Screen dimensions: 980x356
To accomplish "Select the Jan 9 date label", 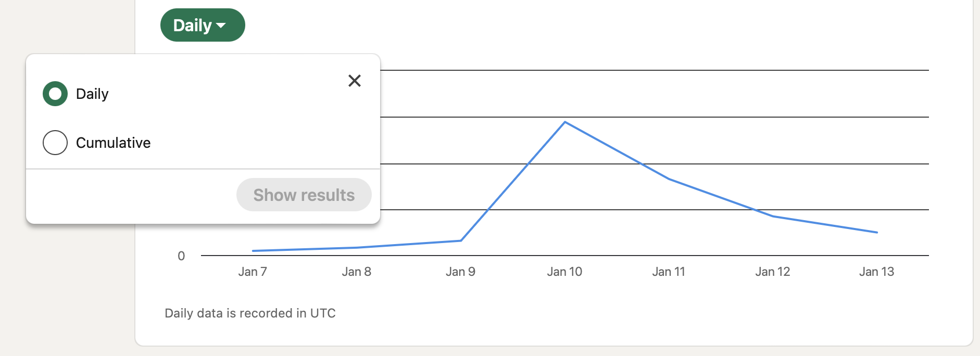I will click(x=461, y=272).
